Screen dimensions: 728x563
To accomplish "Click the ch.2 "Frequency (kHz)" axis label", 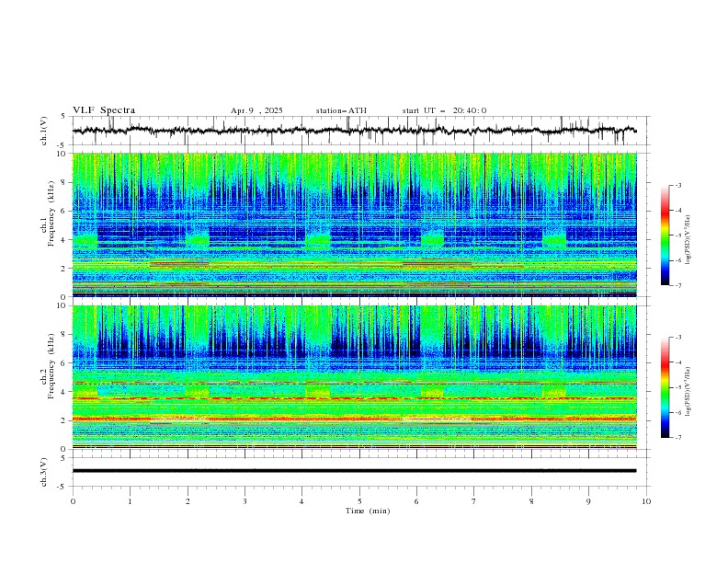I will [51, 365].
